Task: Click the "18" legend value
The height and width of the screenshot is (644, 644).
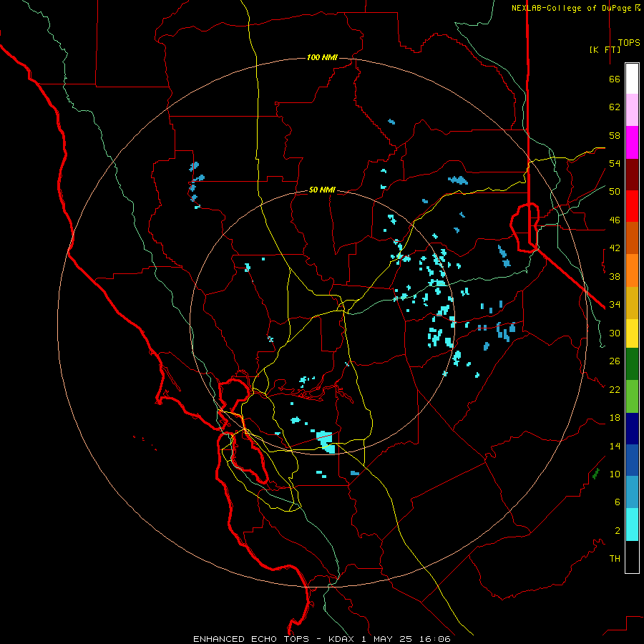Action: tap(615, 418)
